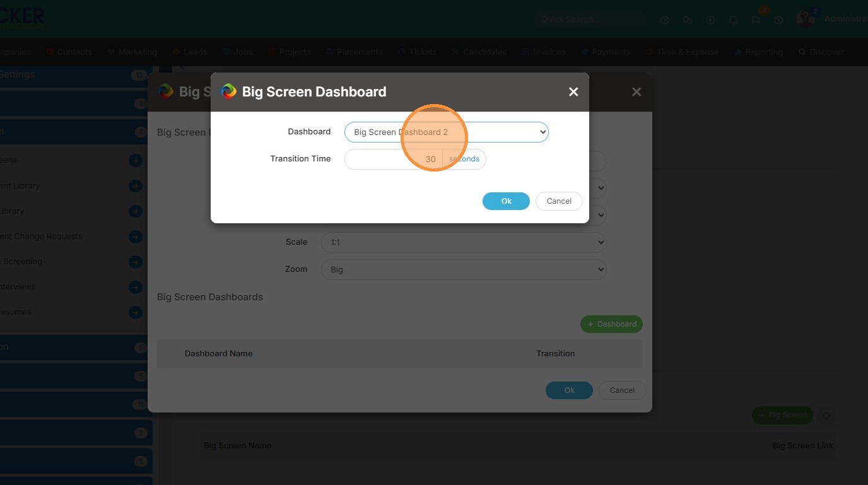Open the Scale dropdown showing 1:1

pyautogui.click(x=464, y=242)
